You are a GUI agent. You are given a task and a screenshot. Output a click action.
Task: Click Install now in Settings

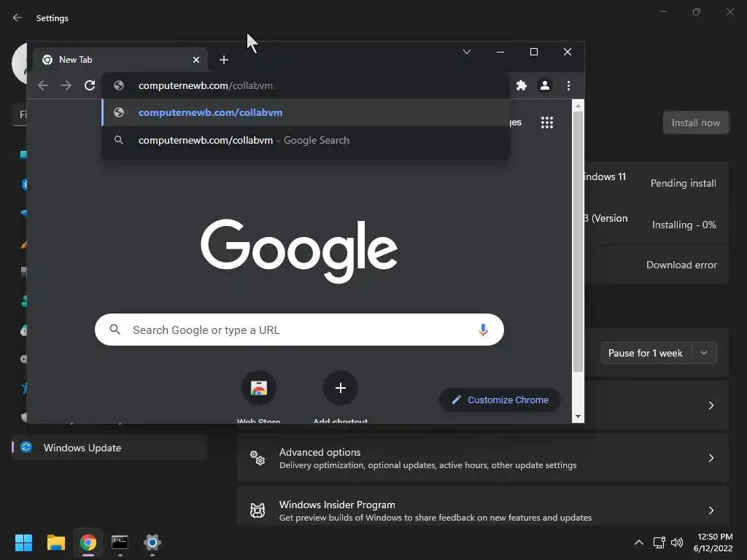point(696,122)
